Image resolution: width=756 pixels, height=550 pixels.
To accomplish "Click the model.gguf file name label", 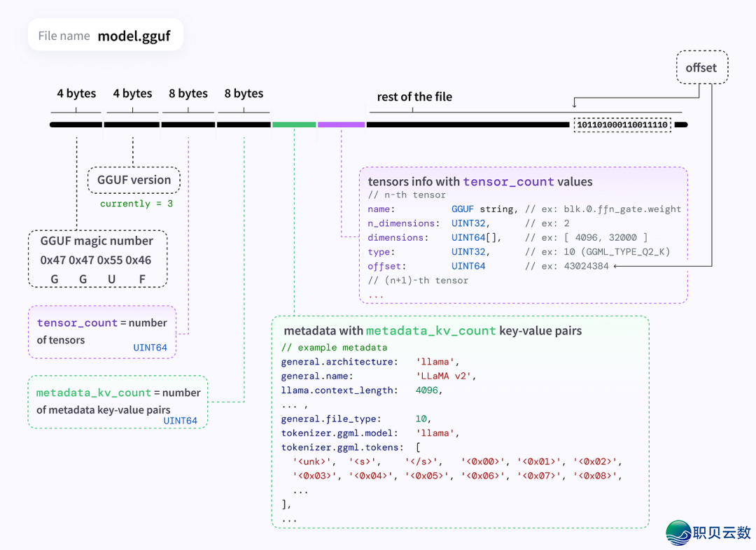I will click(134, 36).
